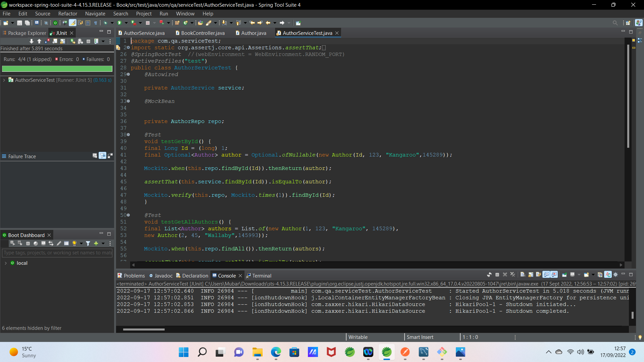Viewport: 644px width, 362px height.
Task: Click the pencil edit icon in Boot Dashboard
Action: [59, 243]
